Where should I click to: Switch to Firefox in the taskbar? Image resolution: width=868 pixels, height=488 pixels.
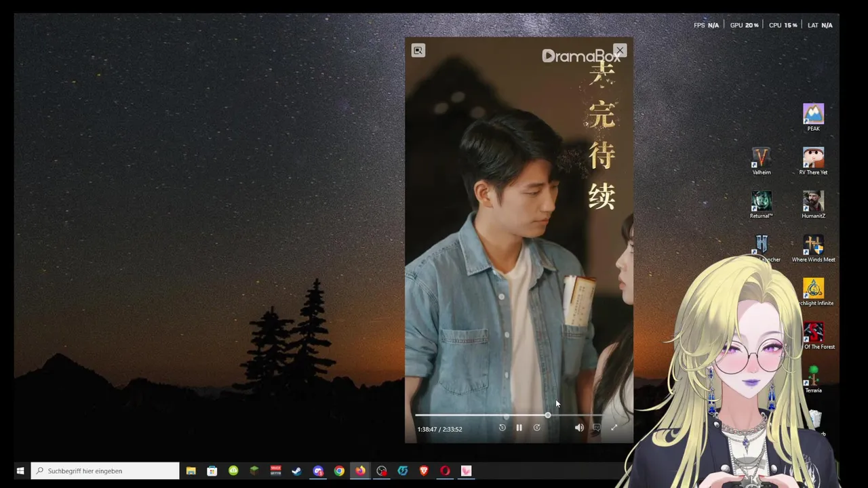pos(360,470)
